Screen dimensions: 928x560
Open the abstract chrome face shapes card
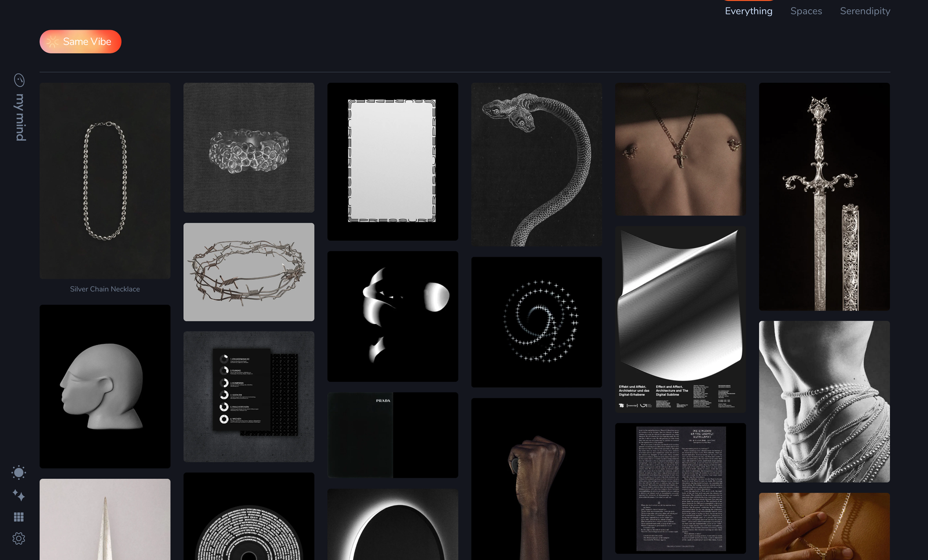coord(393,317)
